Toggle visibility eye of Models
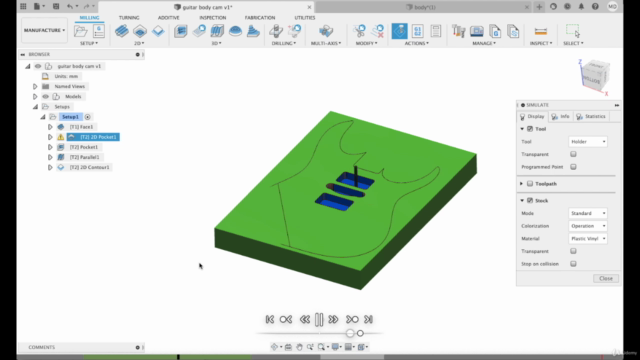This screenshot has width=640, height=360. (x=45, y=97)
